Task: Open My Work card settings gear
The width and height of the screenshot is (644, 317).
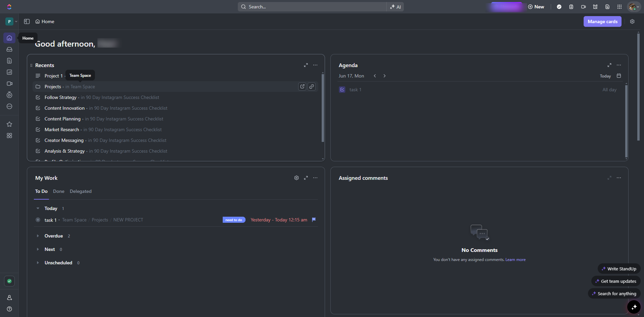Action: [x=296, y=178]
